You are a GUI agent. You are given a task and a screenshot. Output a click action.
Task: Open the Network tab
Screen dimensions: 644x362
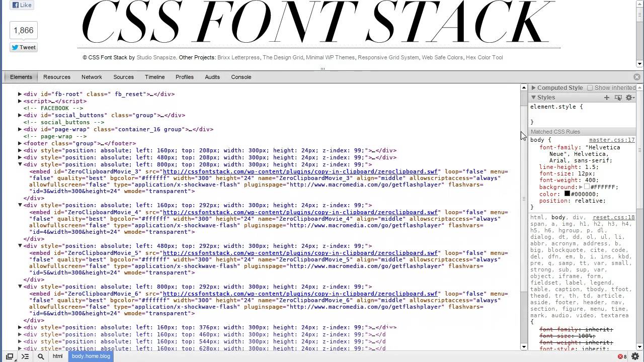point(92,77)
